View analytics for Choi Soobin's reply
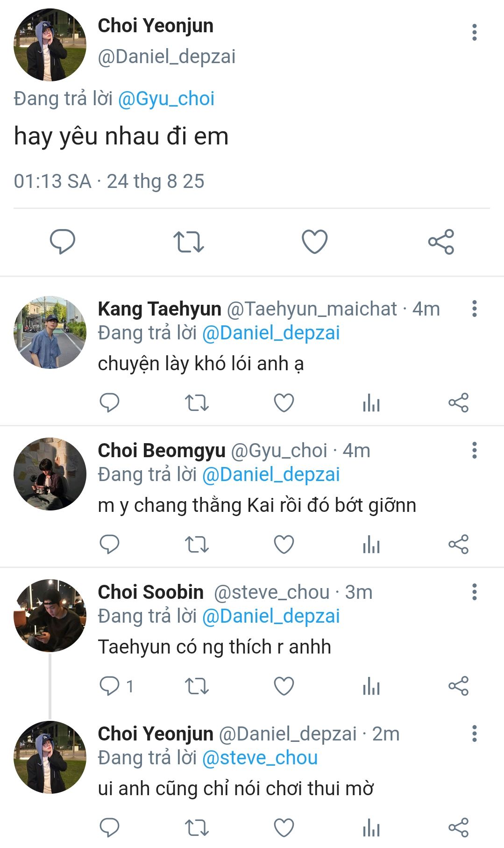Image resolution: width=504 pixels, height=848 pixels. (x=371, y=686)
